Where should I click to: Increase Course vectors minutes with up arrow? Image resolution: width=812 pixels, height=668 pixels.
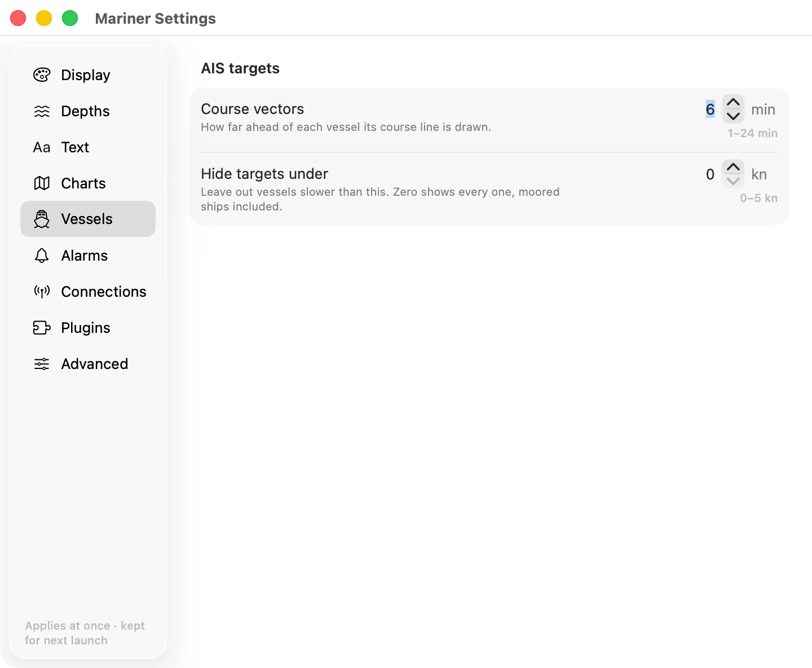pyautogui.click(x=733, y=102)
